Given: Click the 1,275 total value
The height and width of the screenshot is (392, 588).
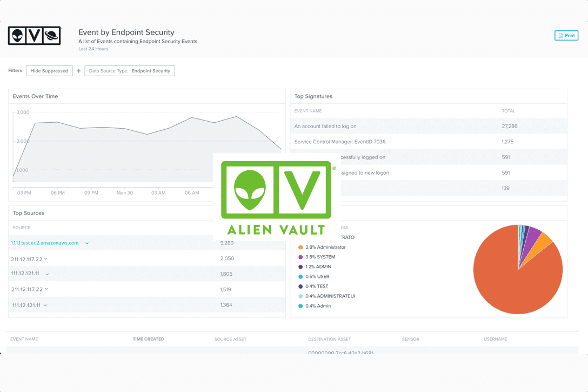Looking at the screenshot, I should pos(507,142).
